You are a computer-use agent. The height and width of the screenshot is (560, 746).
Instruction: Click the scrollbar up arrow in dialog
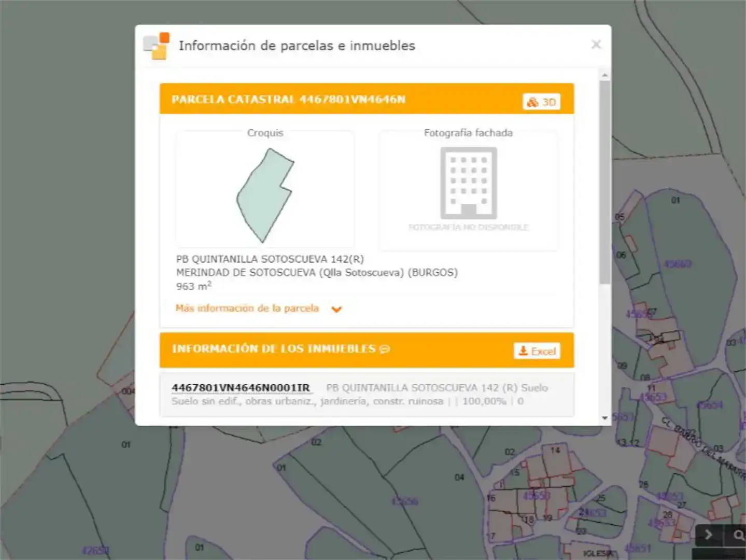[x=604, y=75]
